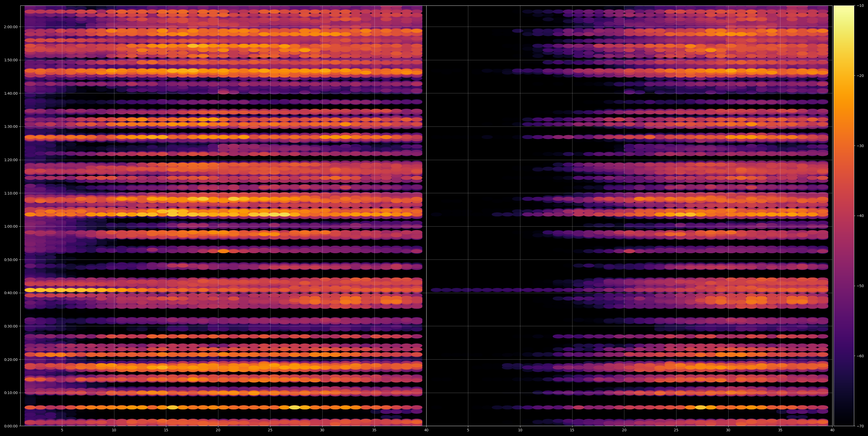Click the −30 colorbar value

click(x=860, y=146)
